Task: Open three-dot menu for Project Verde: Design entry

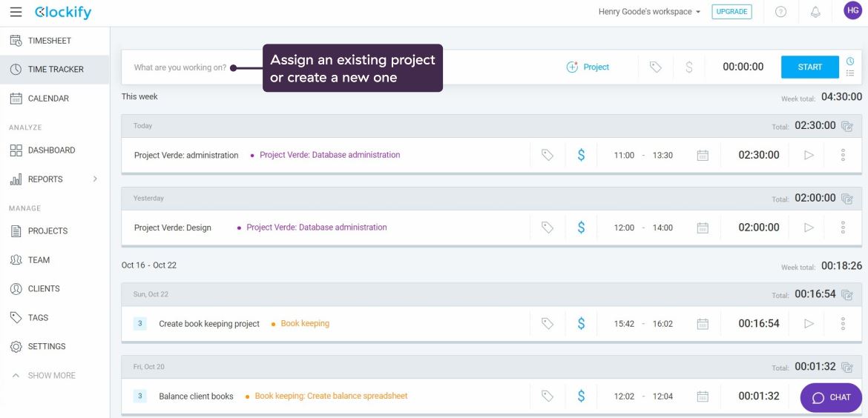Action: click(843, 228)
